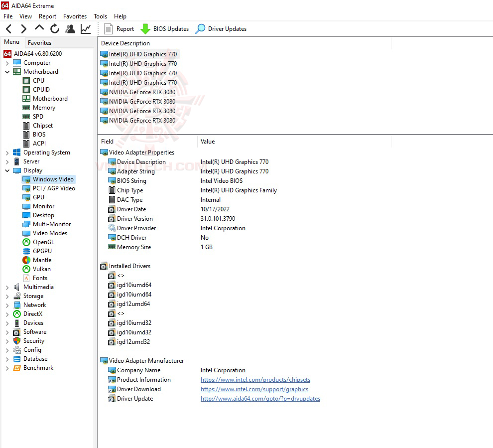Select the GPGPU item icon

tap(26, 251)
